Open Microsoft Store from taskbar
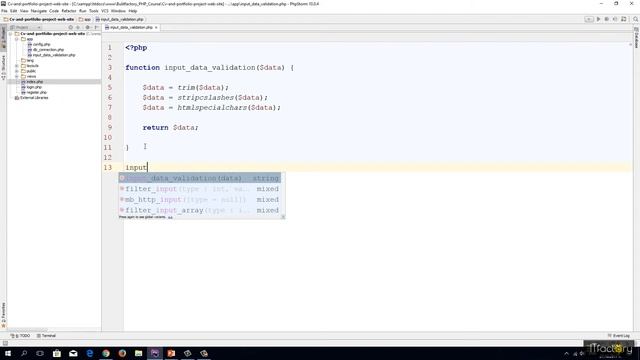Screen dimensions: 640x360 [x=57, y=353]
